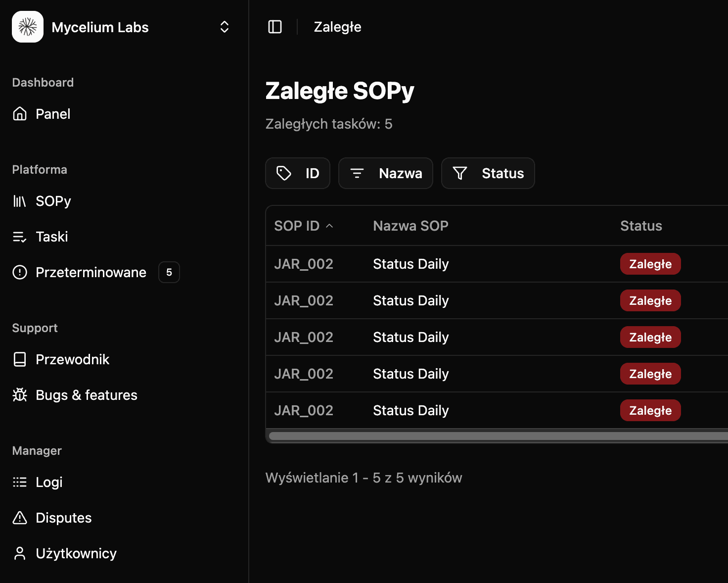The image size is (728, 583).
Task: Toggle the sidebar panel icon
Action: pos(275,27)
